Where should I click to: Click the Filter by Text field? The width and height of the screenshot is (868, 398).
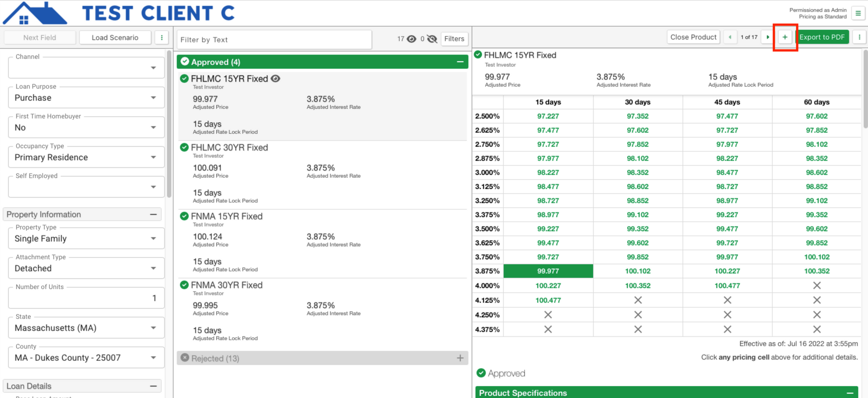click(274, 39)
